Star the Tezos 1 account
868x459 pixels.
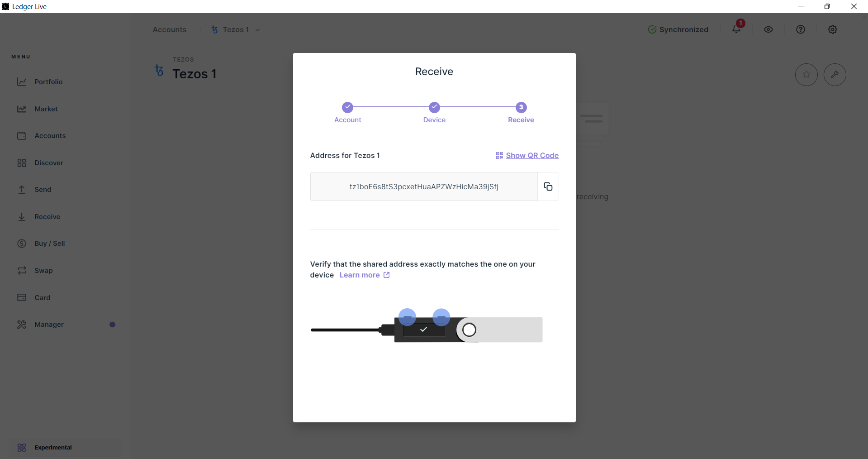[x=806, y=75]
